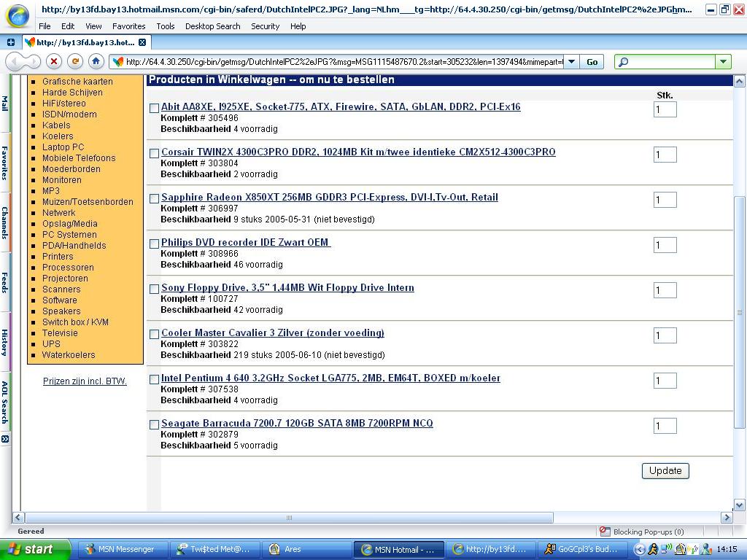
Task: Open the Corsair TWIN2X product link
Action: pos(358,152)
